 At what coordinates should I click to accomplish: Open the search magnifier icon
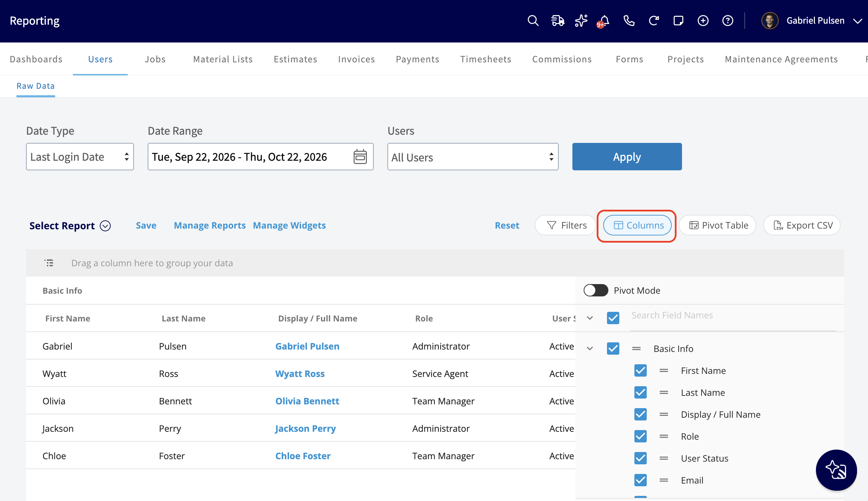tap(533, 21)
